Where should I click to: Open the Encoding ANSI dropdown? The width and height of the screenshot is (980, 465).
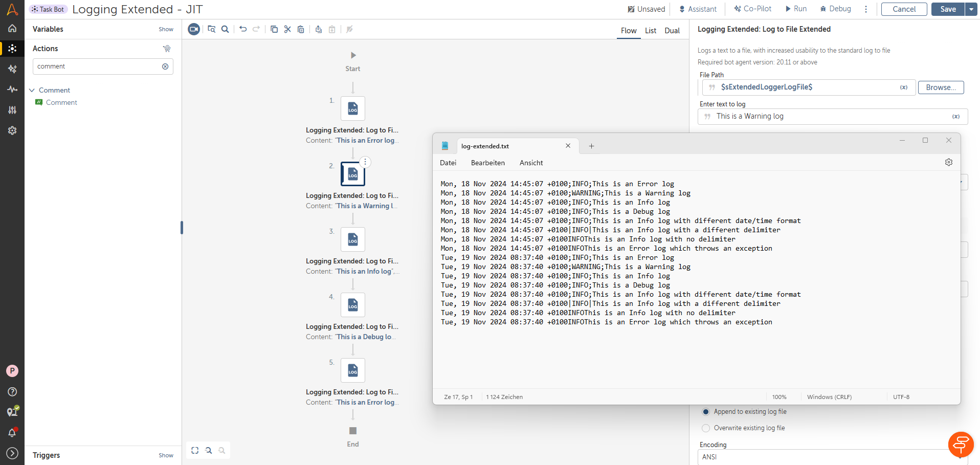tap(829, 457)
